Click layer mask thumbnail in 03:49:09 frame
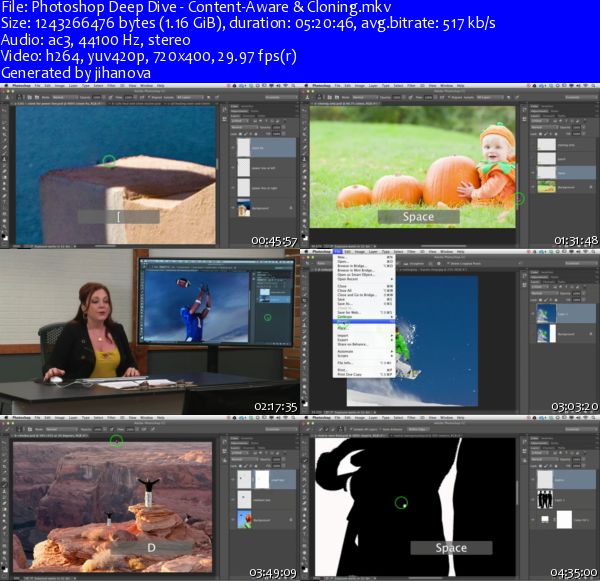 [x=262, y=479]
